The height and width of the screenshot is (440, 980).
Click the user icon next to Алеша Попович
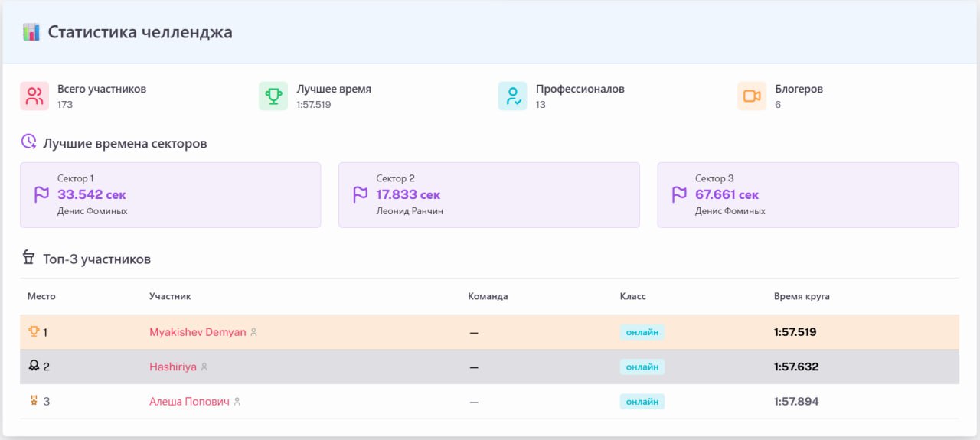[237, 402]
